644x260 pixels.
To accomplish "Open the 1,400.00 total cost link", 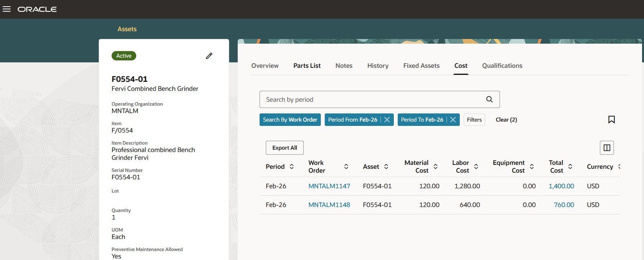I will pyautogui.click(x=561, y=186).
